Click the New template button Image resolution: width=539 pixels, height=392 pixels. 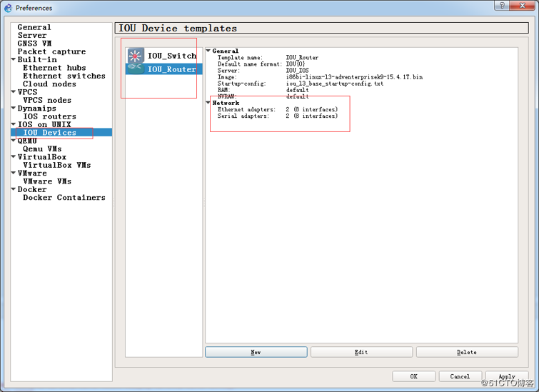tap(256, 352)
